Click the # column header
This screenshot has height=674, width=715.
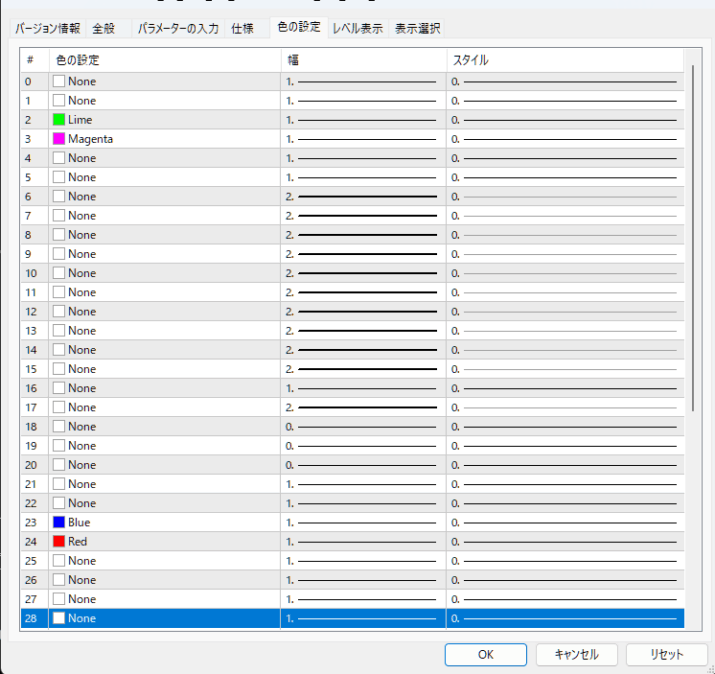pyautogui.click(x=35, y=60)
